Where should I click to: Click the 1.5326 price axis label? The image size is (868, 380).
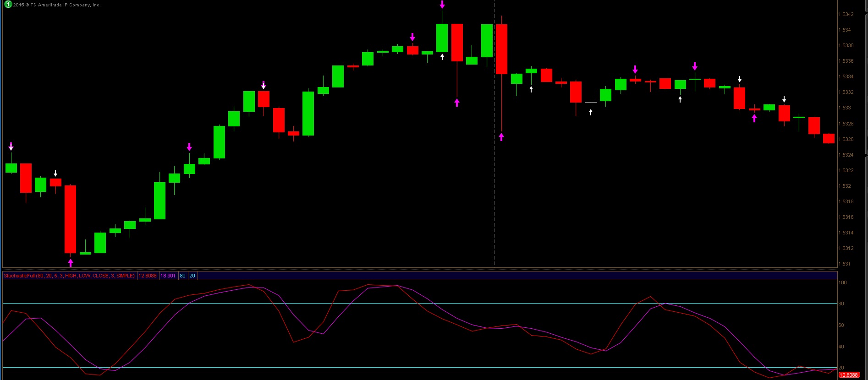click(846, 139)
